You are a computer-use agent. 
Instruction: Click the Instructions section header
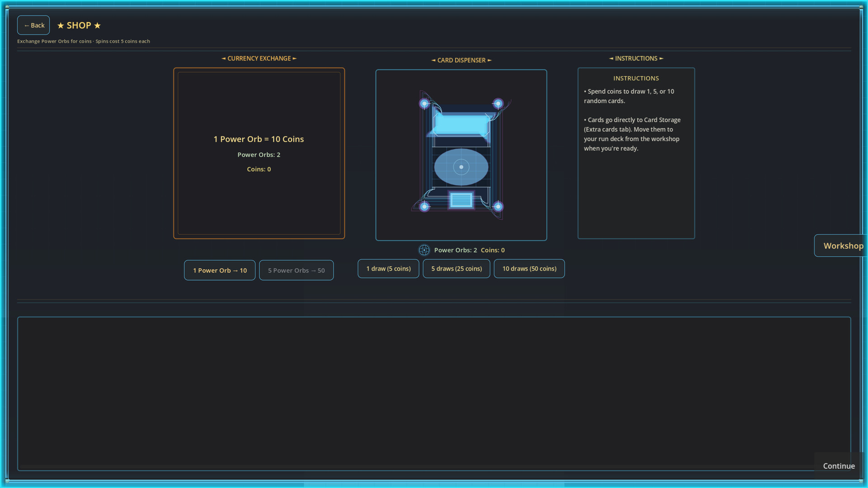(x=636, y=58)
